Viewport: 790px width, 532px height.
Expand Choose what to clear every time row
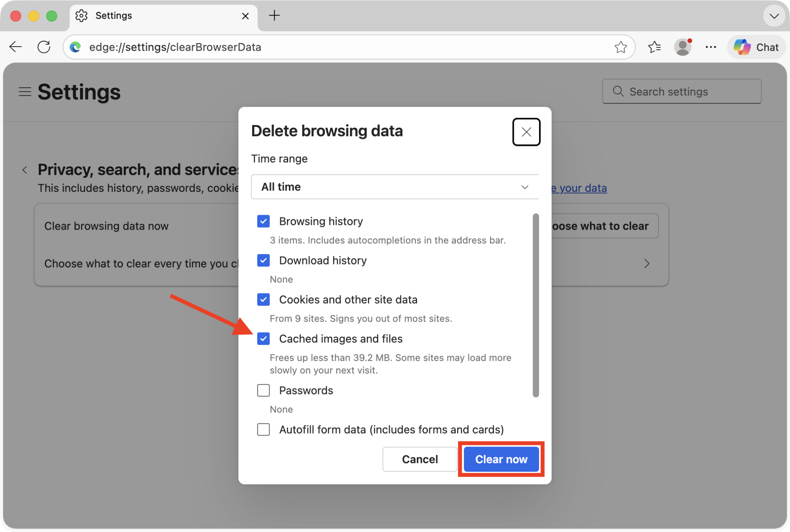(647, 264)
